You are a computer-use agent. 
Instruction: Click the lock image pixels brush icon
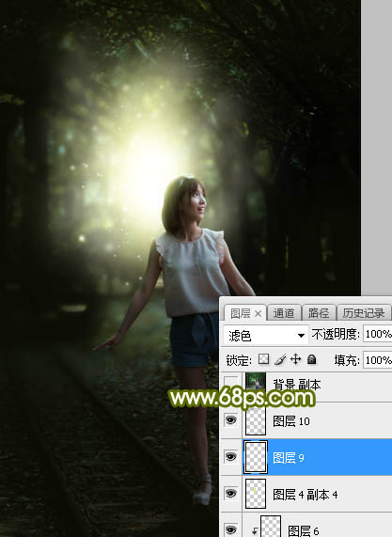[280, 359]
